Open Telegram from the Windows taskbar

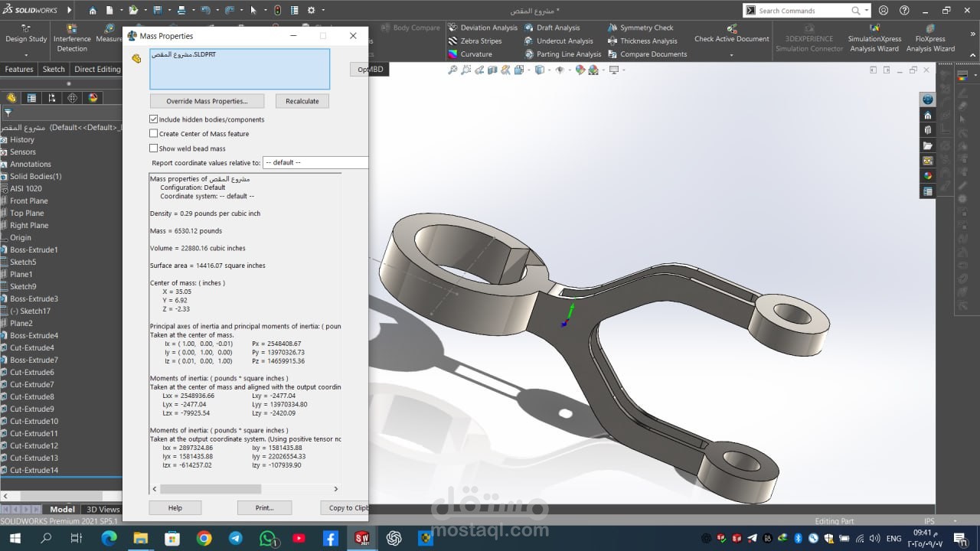coord(235,538)
